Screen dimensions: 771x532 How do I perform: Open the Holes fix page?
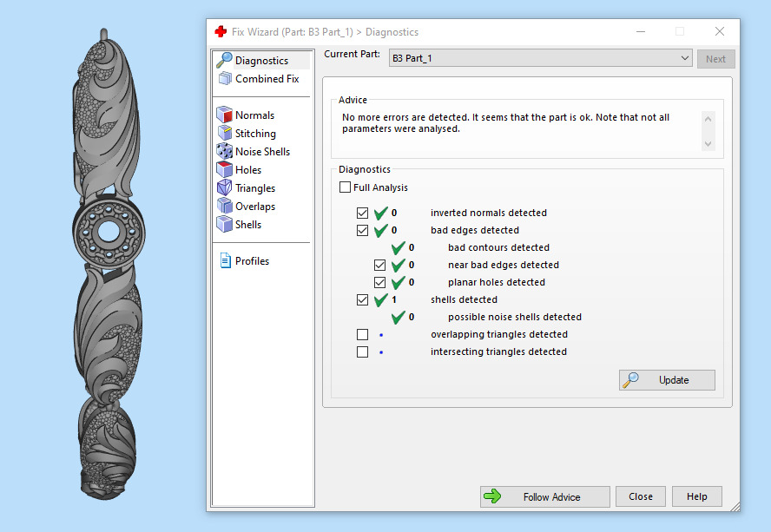(x=247, y=169)
